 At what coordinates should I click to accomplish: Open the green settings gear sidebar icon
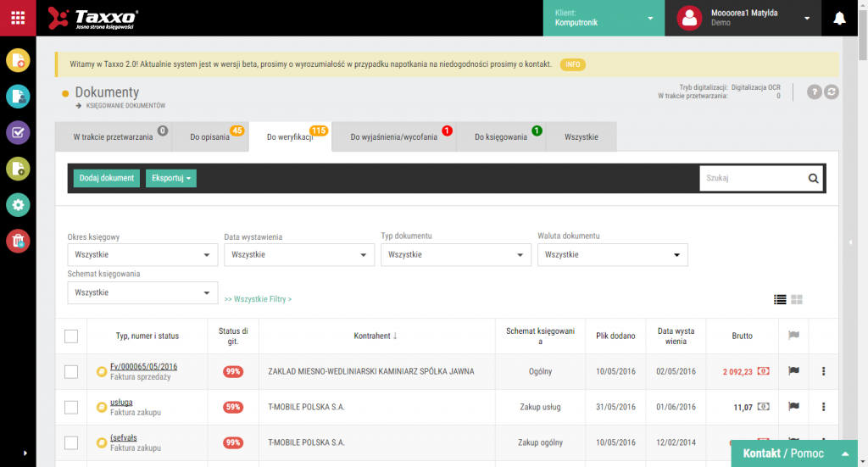pyautogui.click(x=18, y=205)
